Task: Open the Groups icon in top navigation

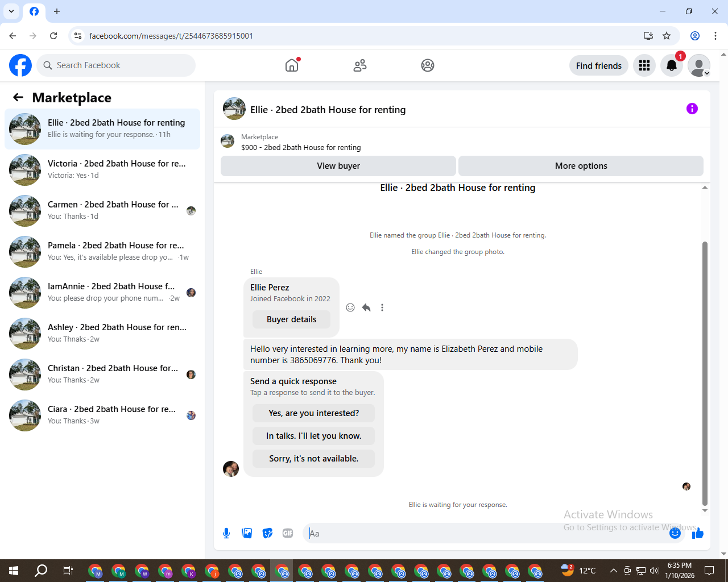Action: [x=428, y=65]
